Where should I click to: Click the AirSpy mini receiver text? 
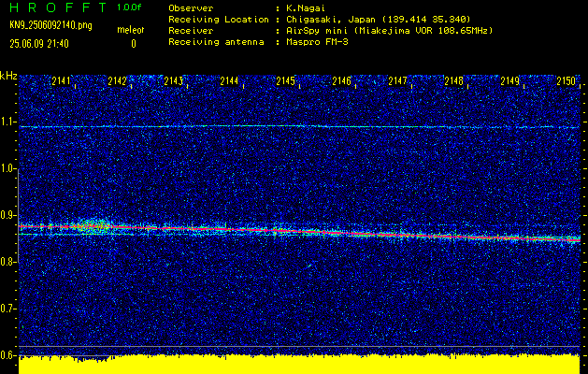pyautogui.click(x=390, y=30)
